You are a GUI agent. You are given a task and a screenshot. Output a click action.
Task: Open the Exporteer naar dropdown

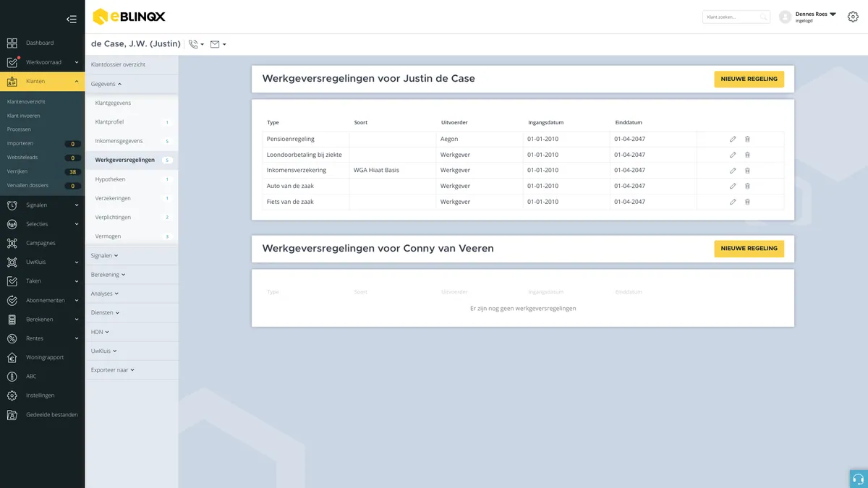coord(113,369)
